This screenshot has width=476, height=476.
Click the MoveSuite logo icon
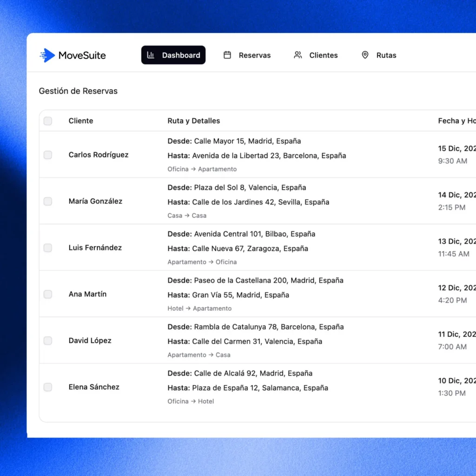point(47,55)
